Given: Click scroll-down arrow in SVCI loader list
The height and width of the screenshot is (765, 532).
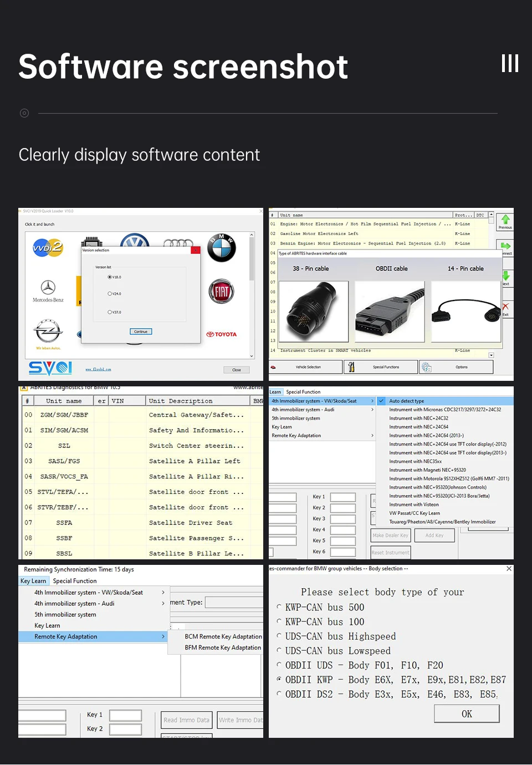Looking at the screenshot, I should [252, 356].
